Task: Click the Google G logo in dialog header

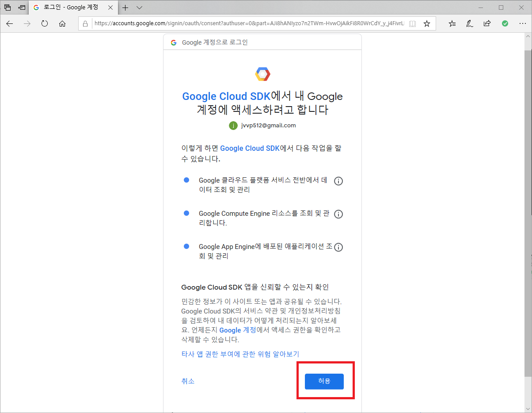Action: pyautogui.click(x=173, y=42)
